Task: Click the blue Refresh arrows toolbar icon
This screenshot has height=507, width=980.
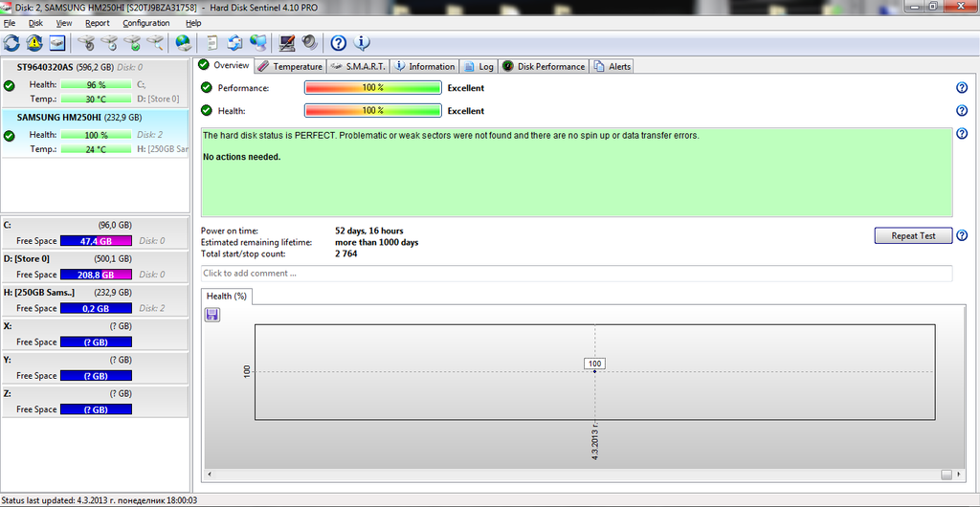Action: [11, 42]
